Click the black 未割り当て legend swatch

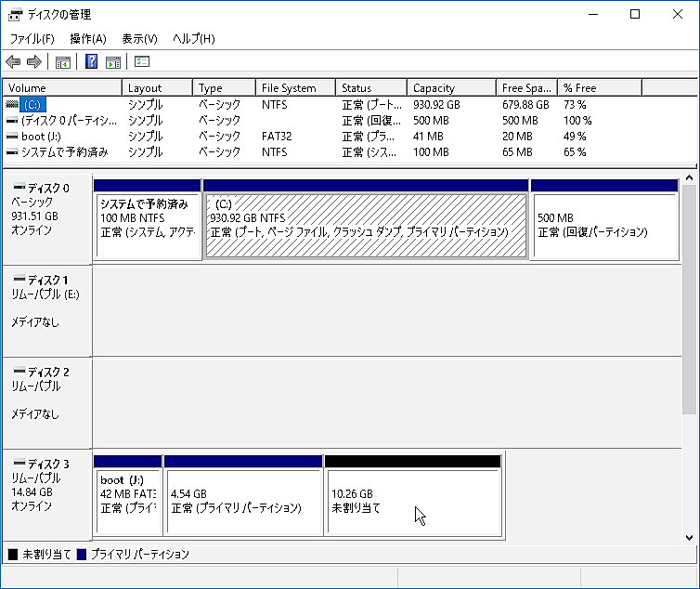pyautogui.click(x=13, y=555)
